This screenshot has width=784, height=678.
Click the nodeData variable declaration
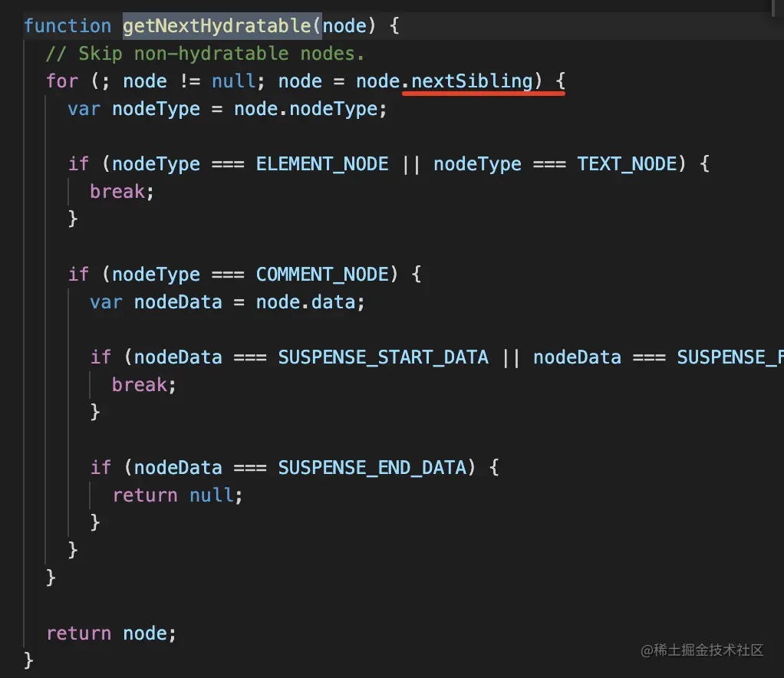click(178, 301)
